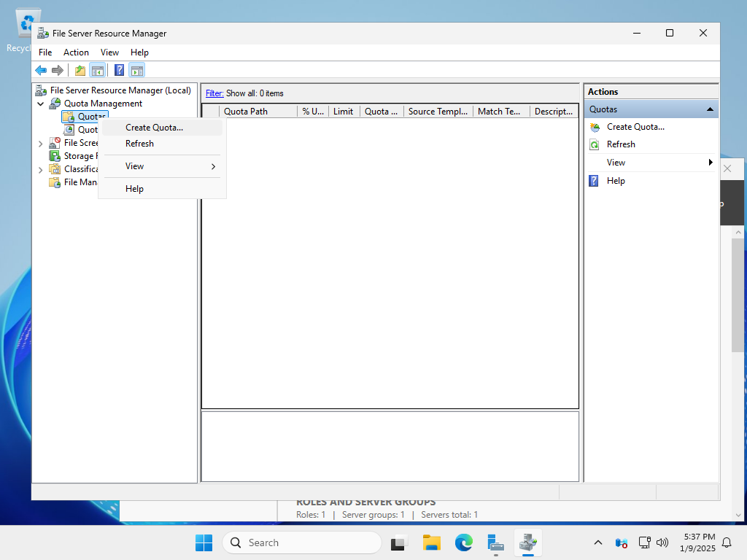Click the Filter link
Image resolution: width=747 pixels, height=560 pixels.
click(214, 93)
